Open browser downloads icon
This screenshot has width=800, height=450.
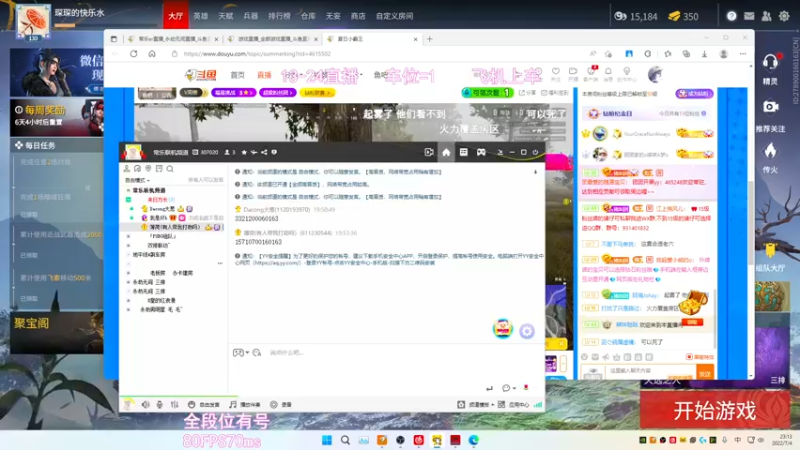coord(704,54)
